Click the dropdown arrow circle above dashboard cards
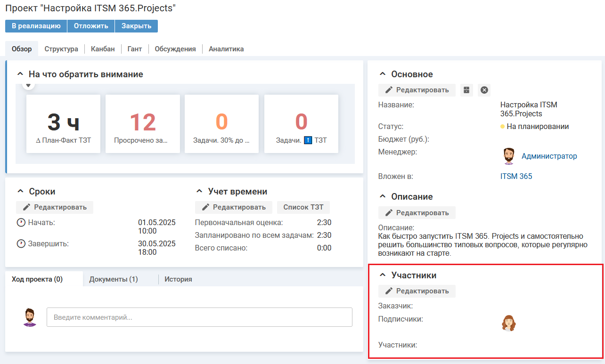This screenshot has height=364, width=605. (28, 85)
